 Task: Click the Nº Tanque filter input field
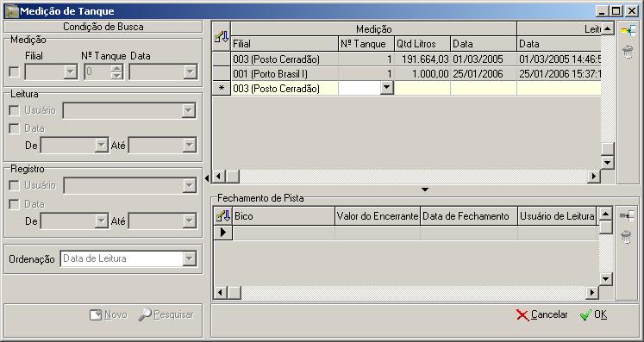[97, 72]
